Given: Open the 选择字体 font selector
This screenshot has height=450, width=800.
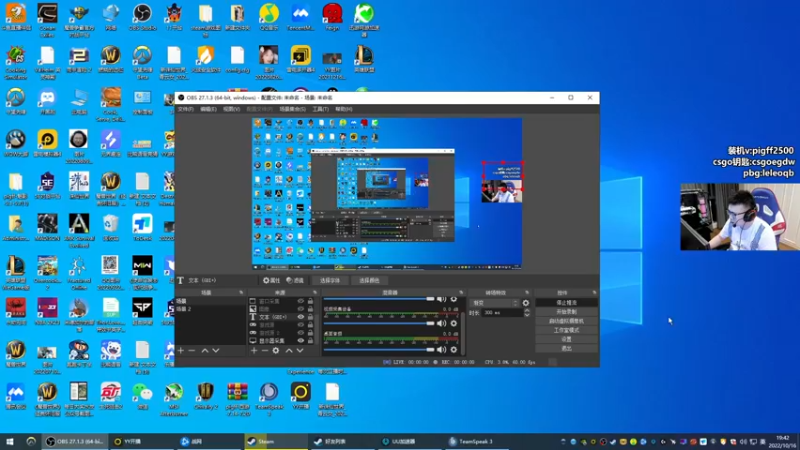Looking at the screenshot, I should [x=330, y=281].
